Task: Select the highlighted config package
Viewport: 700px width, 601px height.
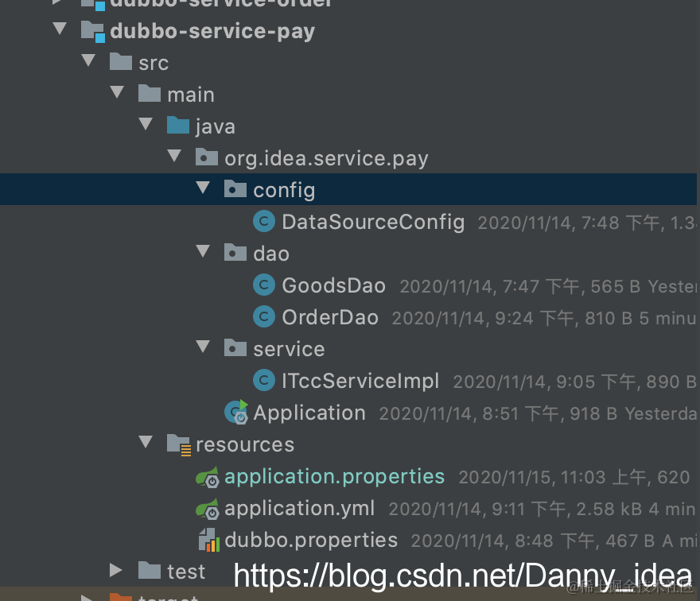Action: (x=284, y=191)
